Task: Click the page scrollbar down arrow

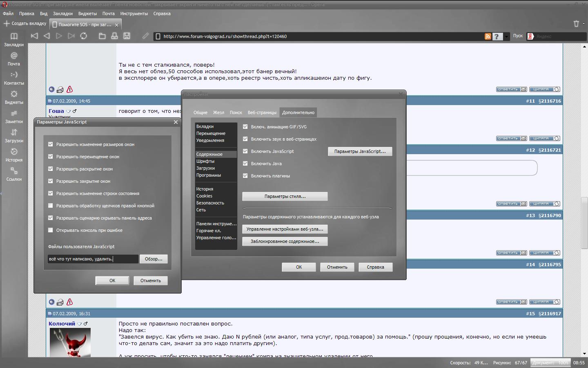Action: tap(584, 354)
